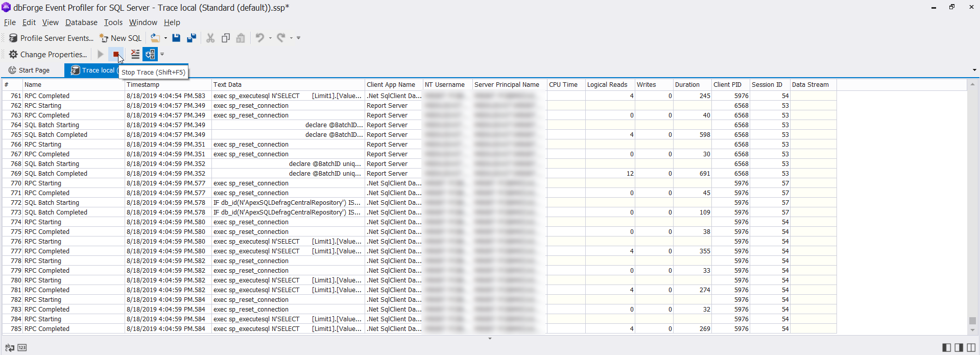Open the trace toolbar options dropdown
The width and height of the screenshot is (980, 355).
162,54
